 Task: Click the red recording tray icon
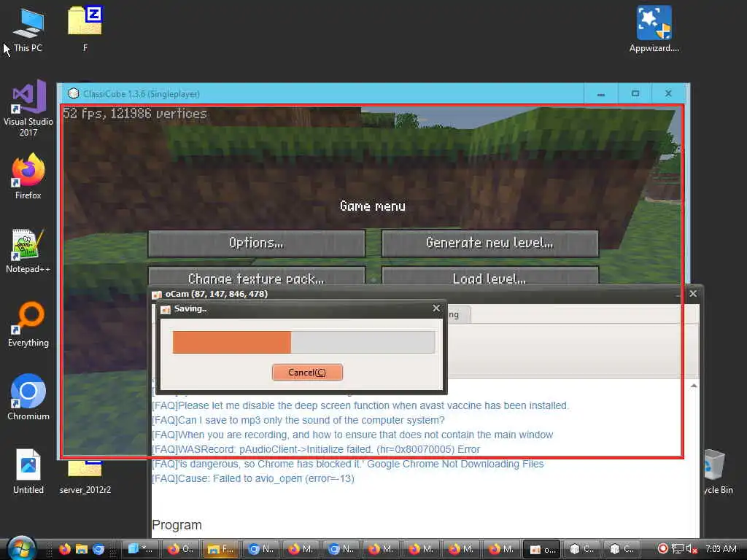tap(662, 548)
